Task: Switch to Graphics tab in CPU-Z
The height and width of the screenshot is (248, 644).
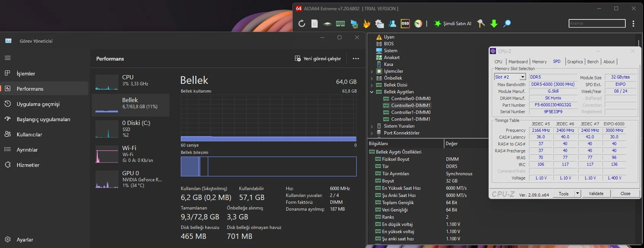Action: (x=575, y=62)
